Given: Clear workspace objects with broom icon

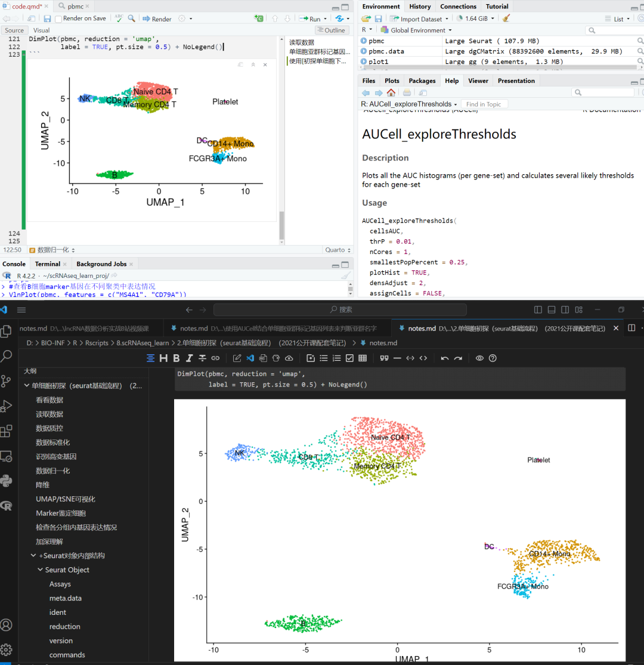Looking at the screenshot, I should [506, 18].
